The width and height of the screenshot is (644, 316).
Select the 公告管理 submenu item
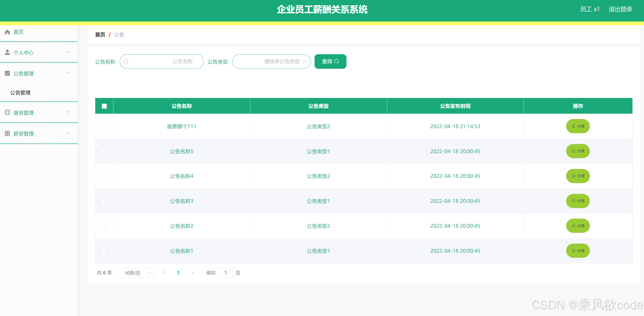tap(20, 93)
